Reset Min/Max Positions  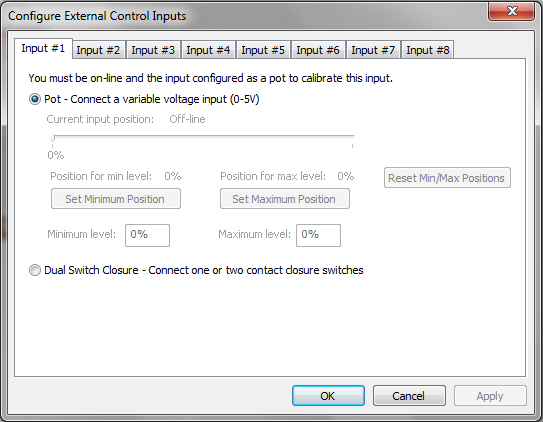[447, 178]
